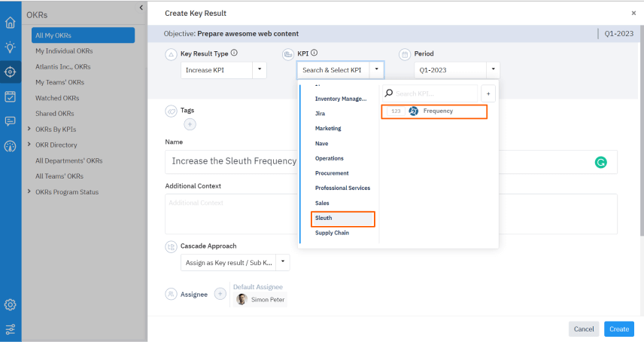Select Inventory Manage... KPI category
644x342 pixels.
341,99
